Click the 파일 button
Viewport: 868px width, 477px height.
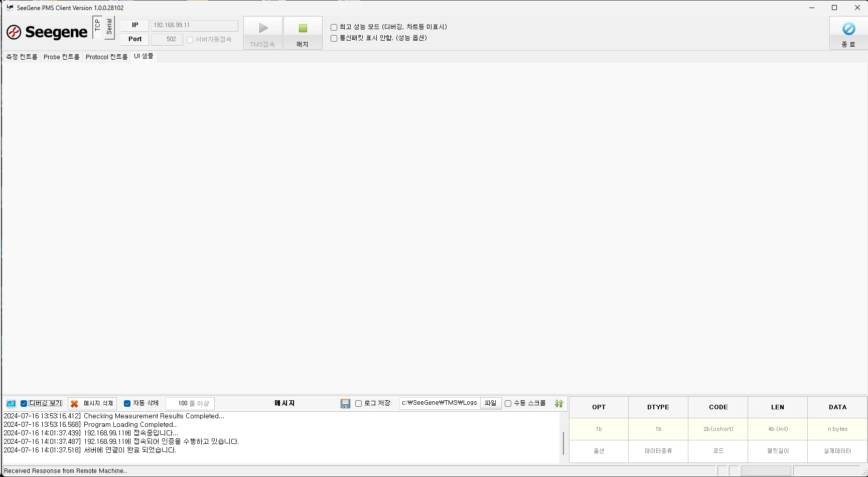(491, 403)
